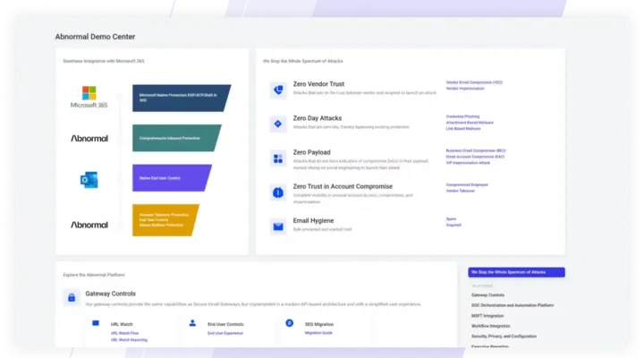The width and height of the screenshot is (644, 358).
Task: Click the Zero Payload grid icon
Action: (278, 158)
